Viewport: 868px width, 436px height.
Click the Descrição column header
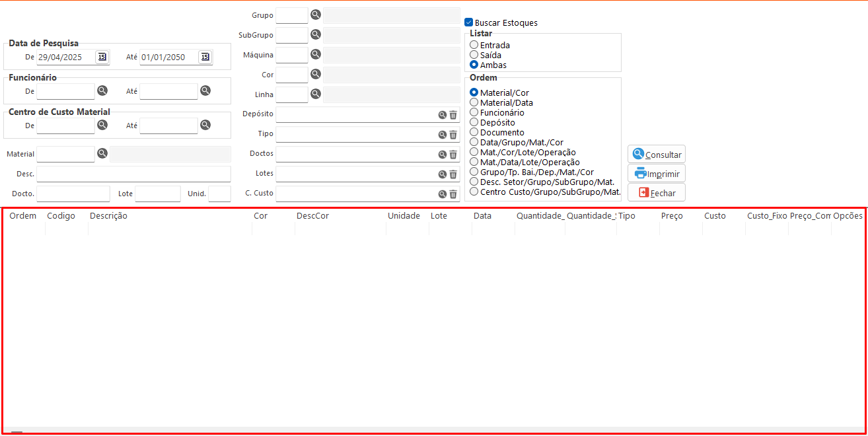[109, 216]
